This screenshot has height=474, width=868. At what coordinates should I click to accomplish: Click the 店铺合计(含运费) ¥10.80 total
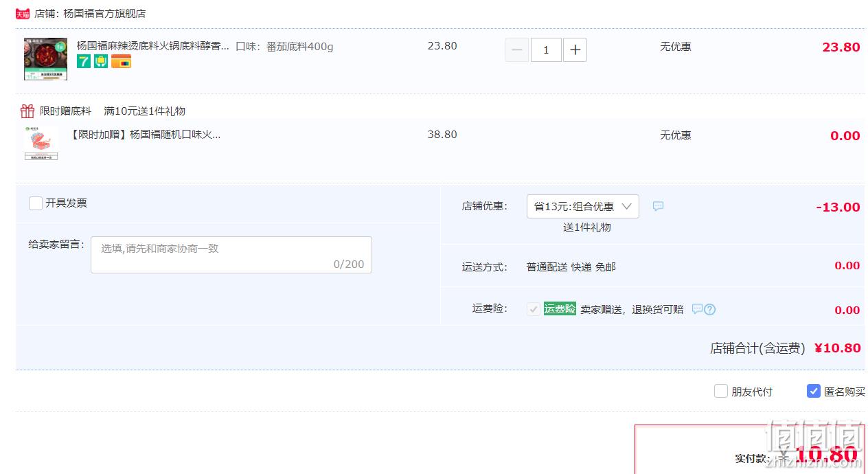(x=786, y=348)
